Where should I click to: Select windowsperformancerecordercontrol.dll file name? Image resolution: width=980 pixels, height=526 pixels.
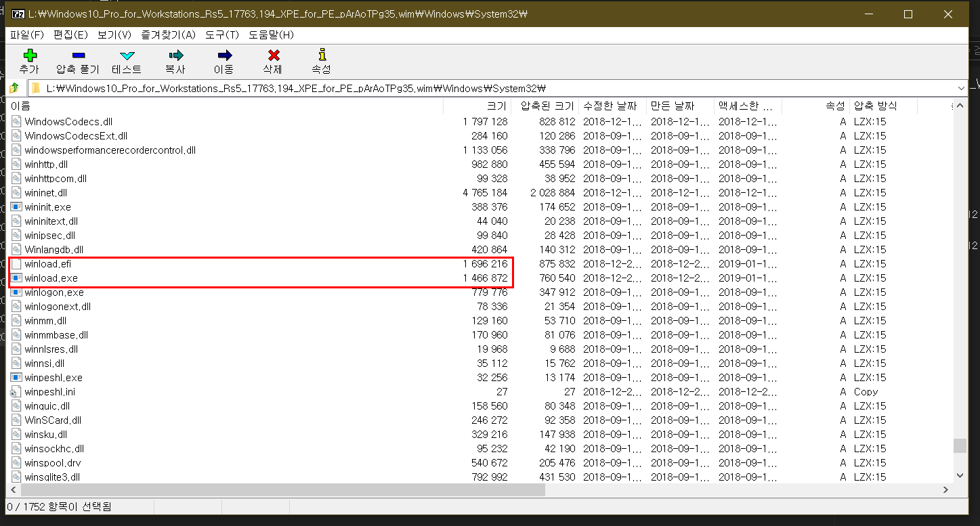(x=110, y=150)
